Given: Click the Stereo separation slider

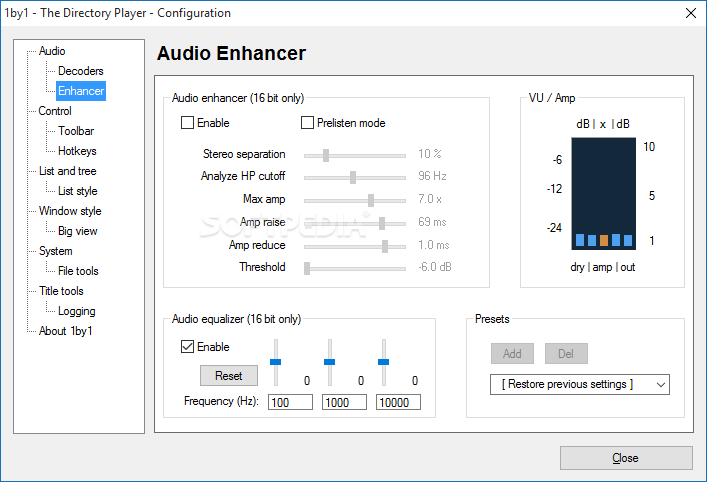Looking at the screenshot, I should point(355,156).
